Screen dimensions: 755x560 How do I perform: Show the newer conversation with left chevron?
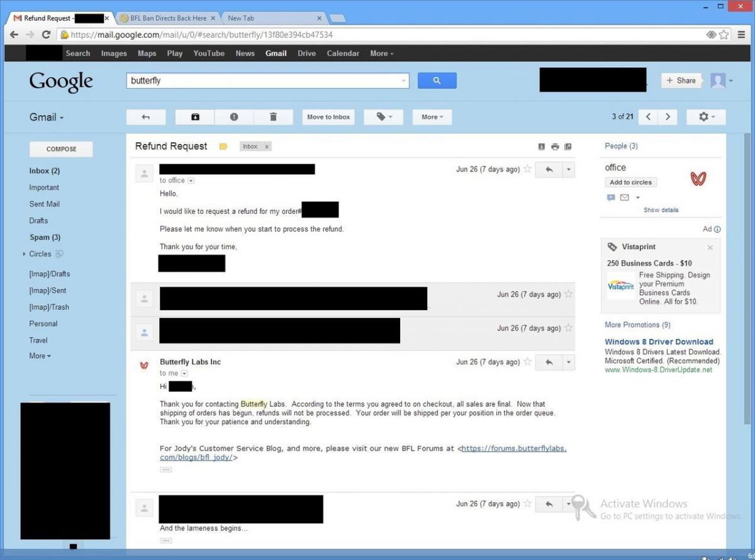click(x=648, y=117)
